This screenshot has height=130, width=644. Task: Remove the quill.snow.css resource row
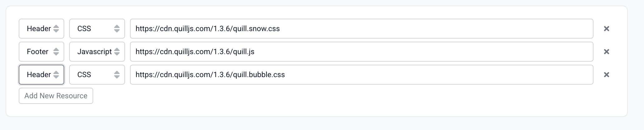(x=606, y=29)
